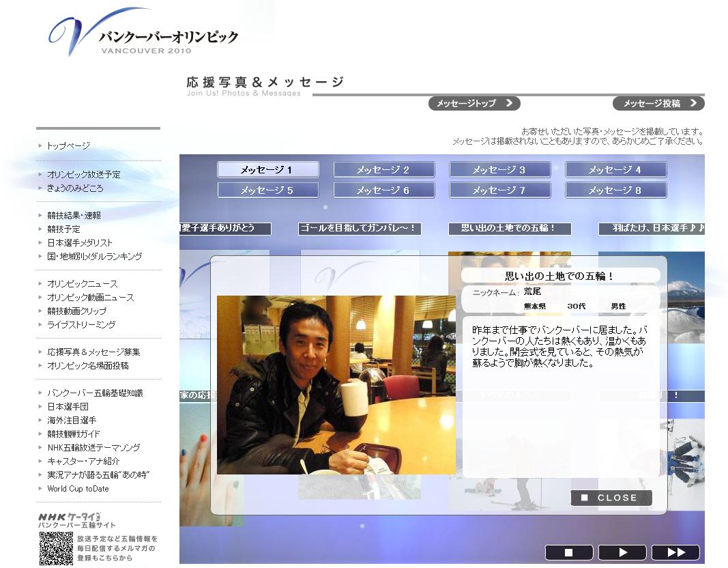Select the メッセージ 3 tab
728x568 pixels.
500,169
